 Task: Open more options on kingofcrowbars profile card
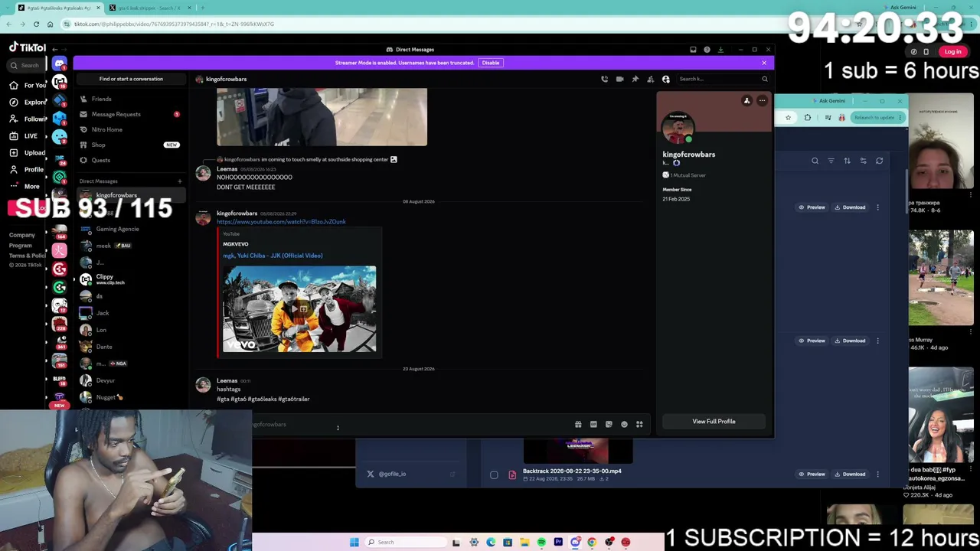click(x=762, y=100)
